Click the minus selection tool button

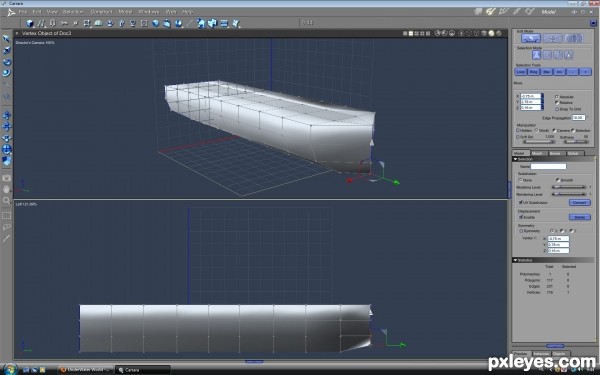pos(572,72)
